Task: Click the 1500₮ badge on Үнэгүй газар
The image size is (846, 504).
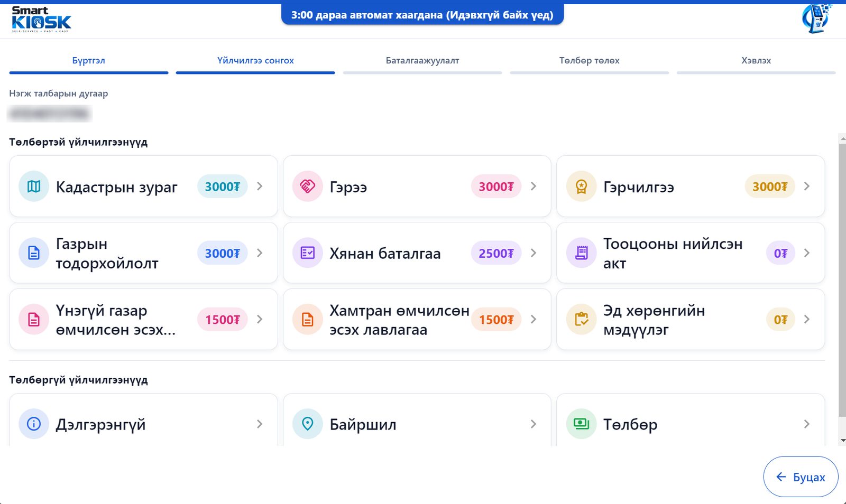Action: tap(223, 320)
